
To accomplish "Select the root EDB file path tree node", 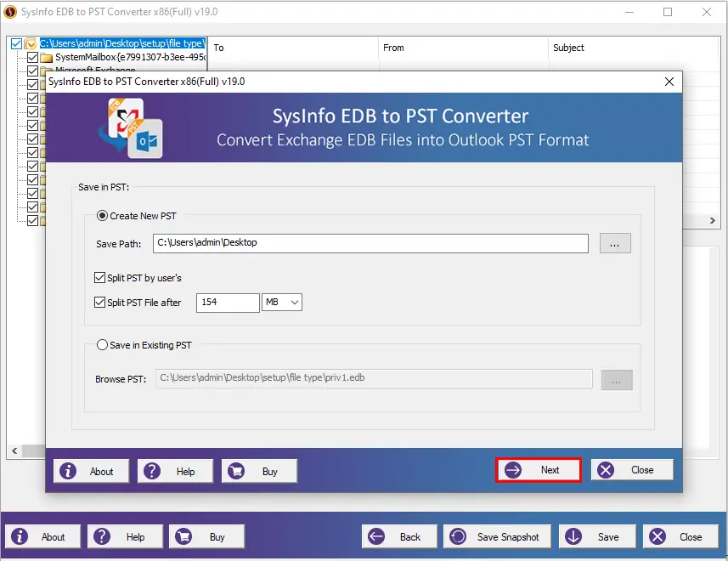I will pyautogui.click(x=122, y=43).
